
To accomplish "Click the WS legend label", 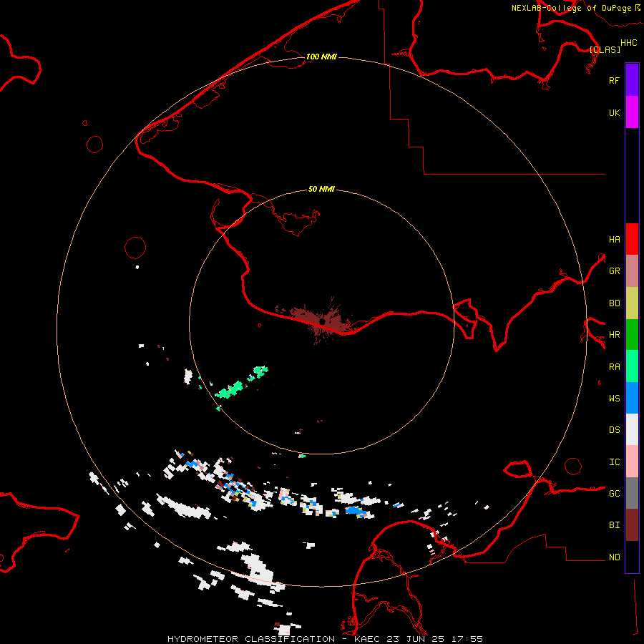I will click(x=614, y=399).
